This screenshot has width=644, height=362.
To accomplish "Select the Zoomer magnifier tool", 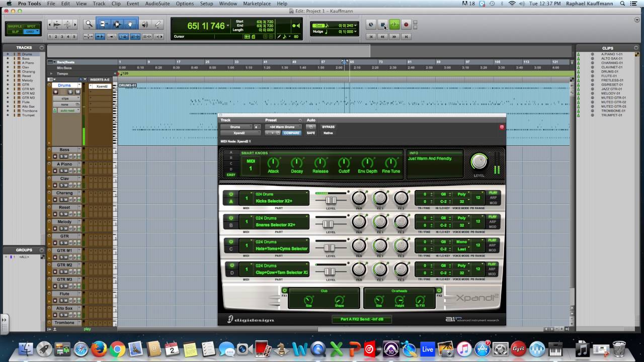I will coord(89,24).
